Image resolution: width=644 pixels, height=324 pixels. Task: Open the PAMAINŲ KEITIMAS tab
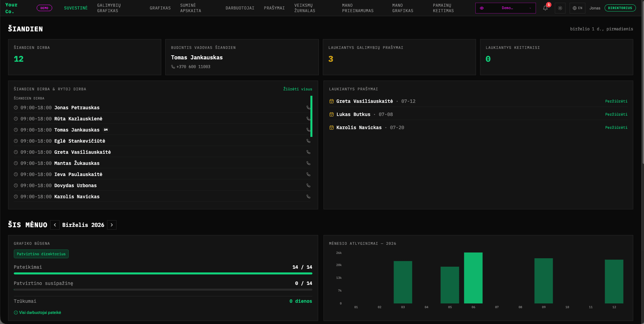point(443,8)
